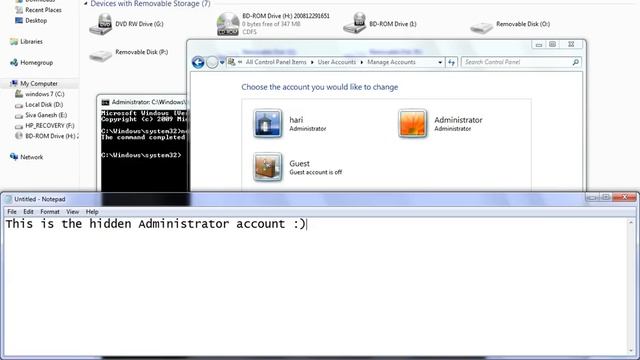This screenshot has height=360, width=640.
Task: Click the Search Control Panel field
Action: (x=516, y=62)
